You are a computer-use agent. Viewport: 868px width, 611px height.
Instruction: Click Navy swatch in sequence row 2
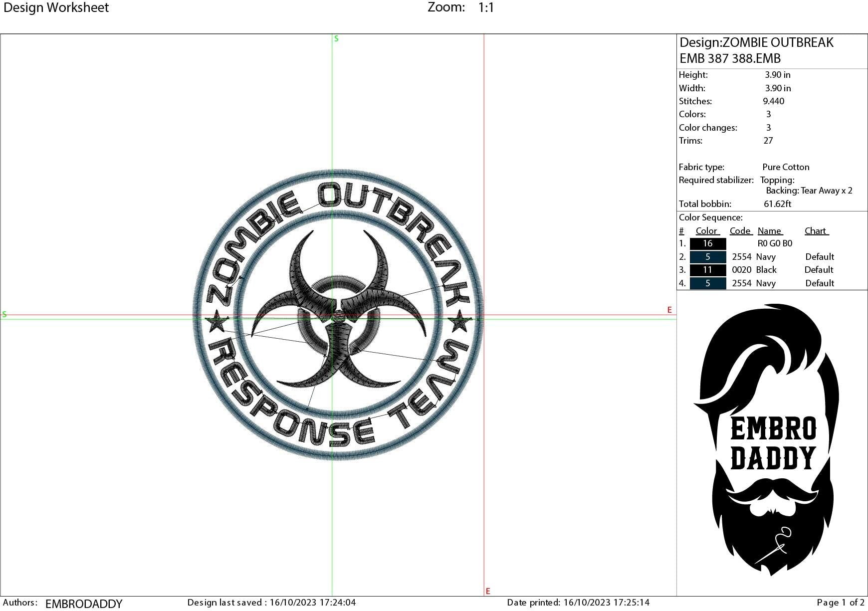[x=707, y=257]
